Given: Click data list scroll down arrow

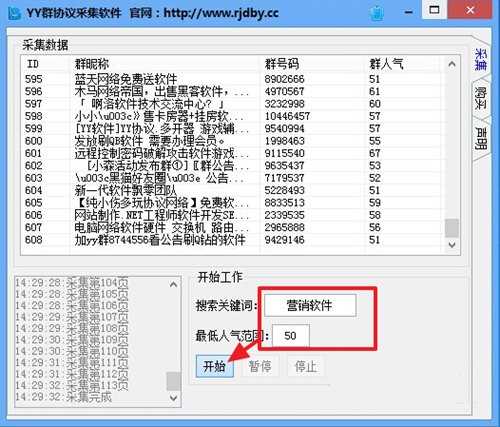Looking at the screenshot, I should (x=452, y=245).
